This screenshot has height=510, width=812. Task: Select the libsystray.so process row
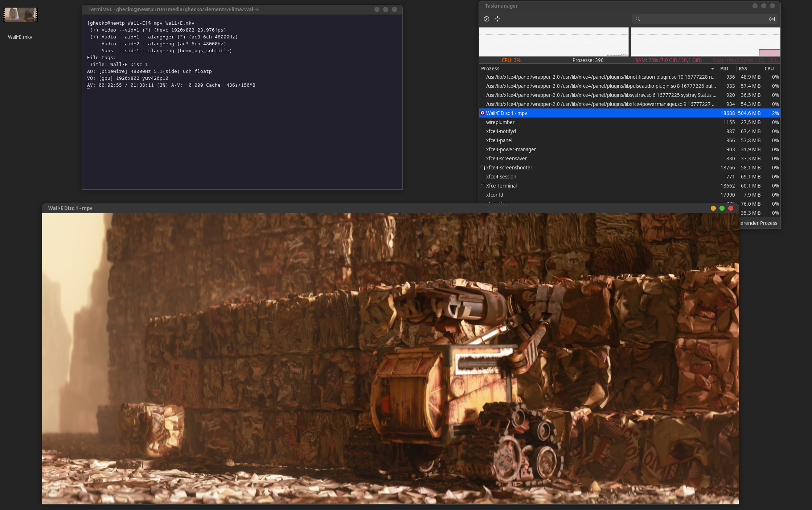[x=629, y=95]
